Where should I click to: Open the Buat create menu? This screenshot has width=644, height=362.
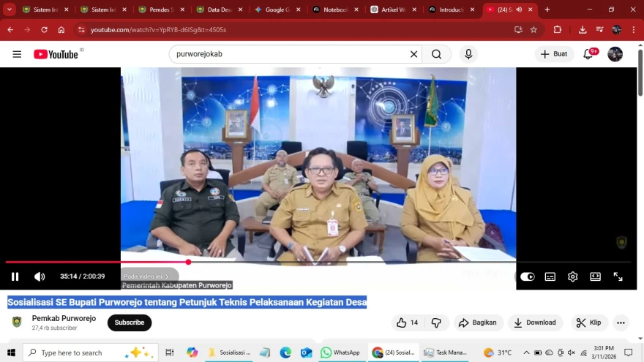click(x=554, y=54)
